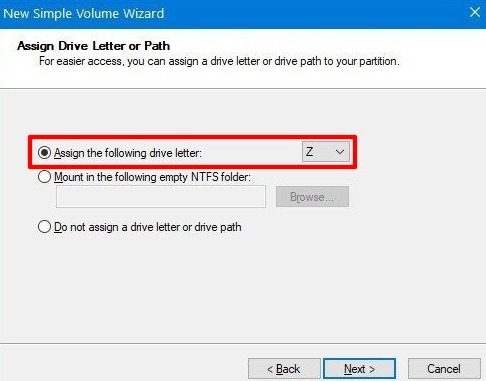
Task: Click the underlined M in the Mount label
Action: point(59,177)
